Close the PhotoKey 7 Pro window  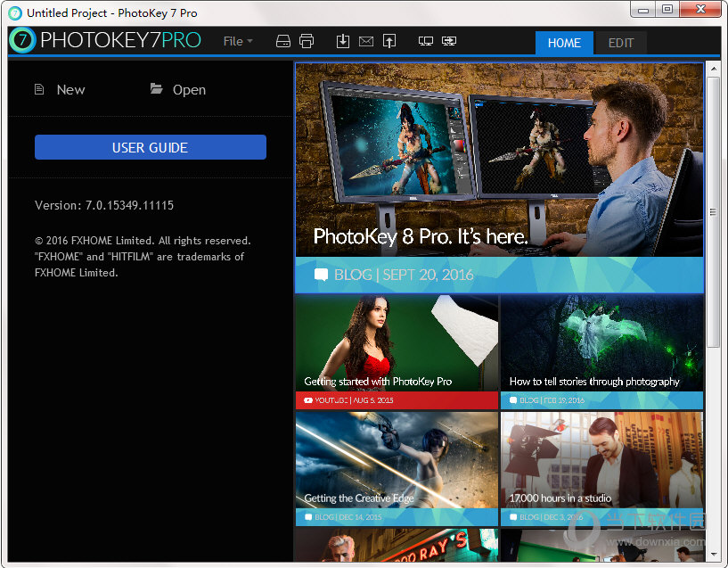pos(700,10)
